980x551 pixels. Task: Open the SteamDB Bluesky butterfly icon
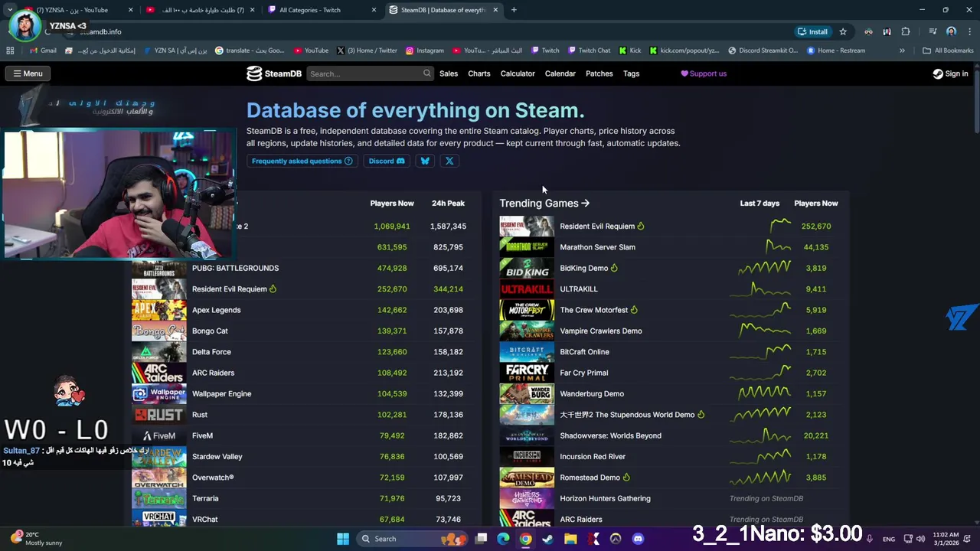pyautogui.click(x=425, y=161)
